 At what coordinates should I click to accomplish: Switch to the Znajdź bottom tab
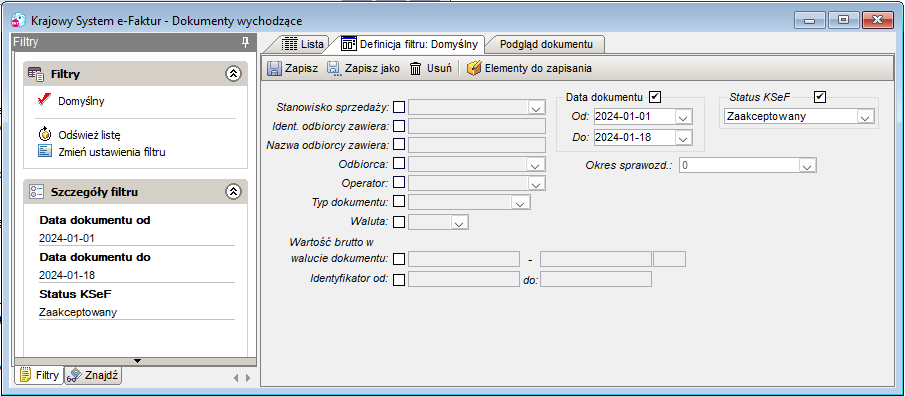[93, 375]
